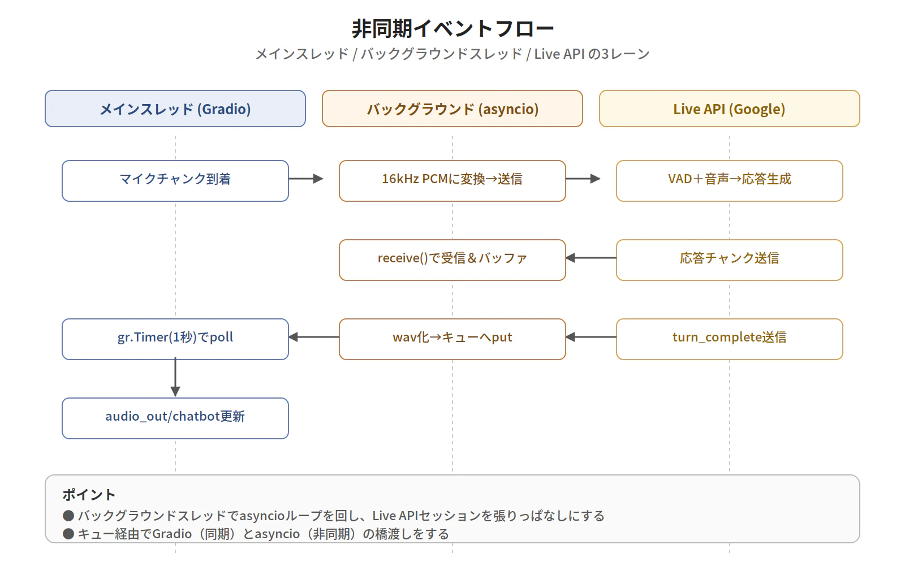Select the receive()で受信＆バッファ box

[452, 260]
